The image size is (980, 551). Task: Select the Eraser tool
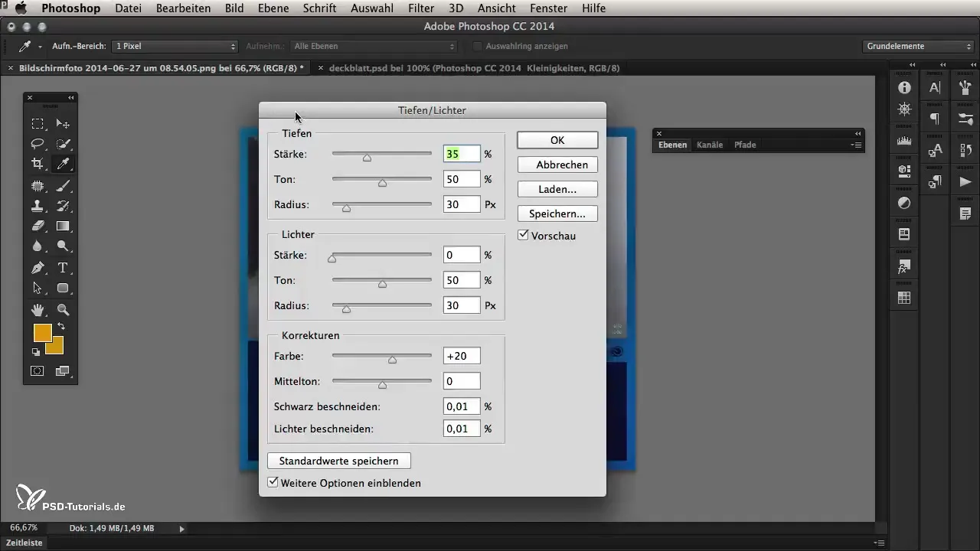(37, 227)
